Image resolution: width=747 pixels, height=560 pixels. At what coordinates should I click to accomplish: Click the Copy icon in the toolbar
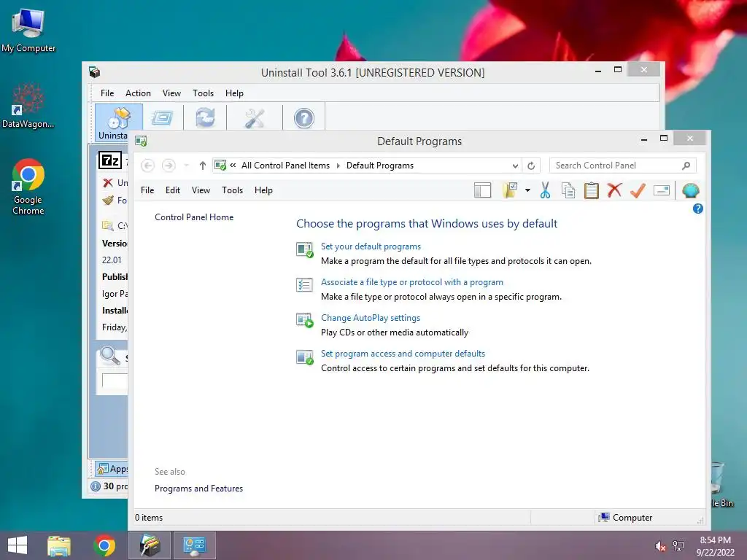(568, 190)
